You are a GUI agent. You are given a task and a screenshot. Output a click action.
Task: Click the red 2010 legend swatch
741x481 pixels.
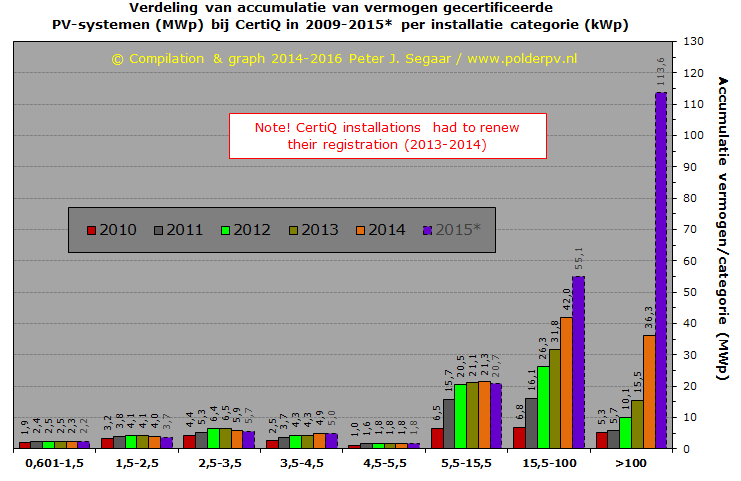pyautogui.click(x=91, y=230)
